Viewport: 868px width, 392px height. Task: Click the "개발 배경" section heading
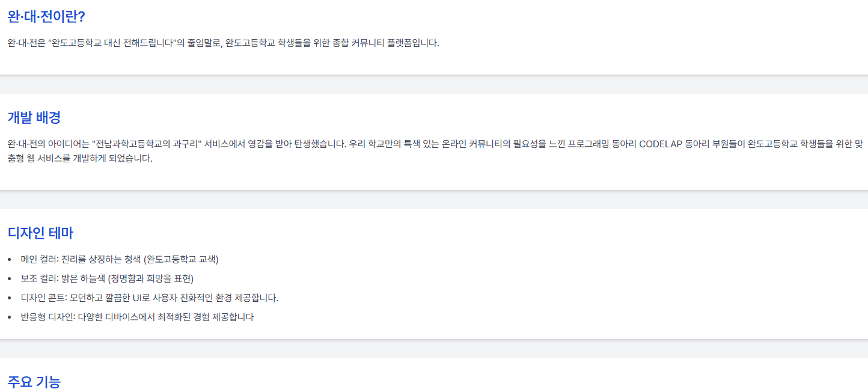(x=34, y=117)
